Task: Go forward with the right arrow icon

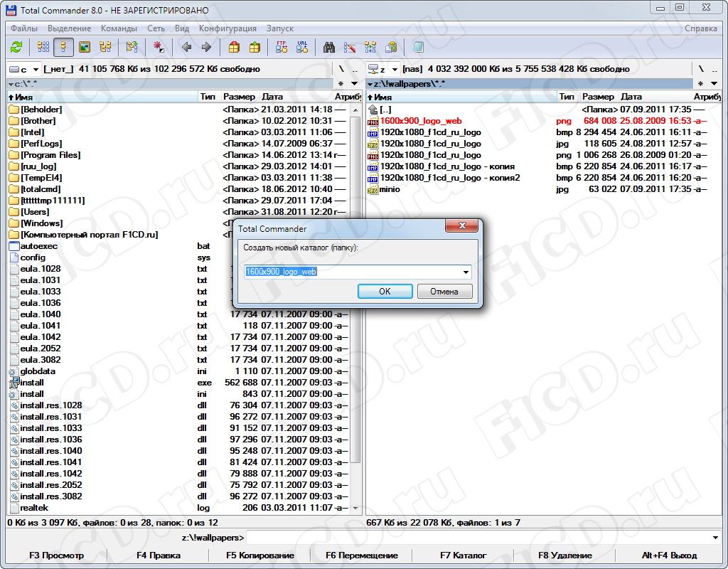Action: click(207, 47)
